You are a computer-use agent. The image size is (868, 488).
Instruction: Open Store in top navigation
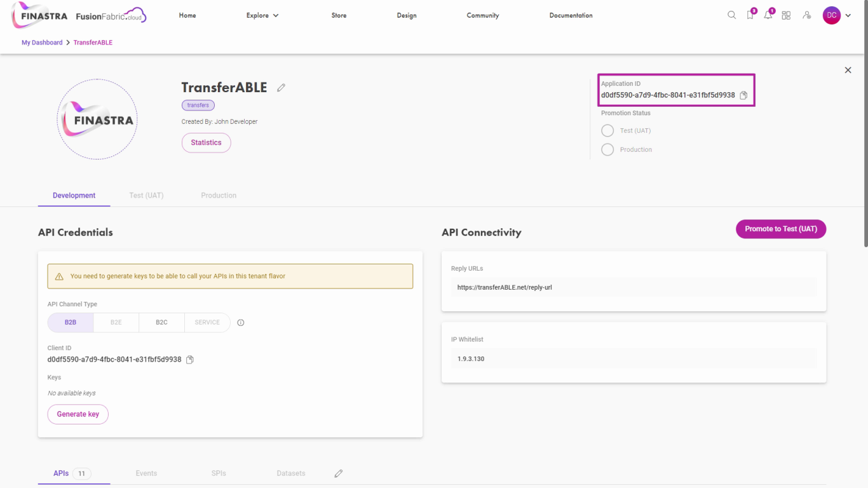(339, 15)
